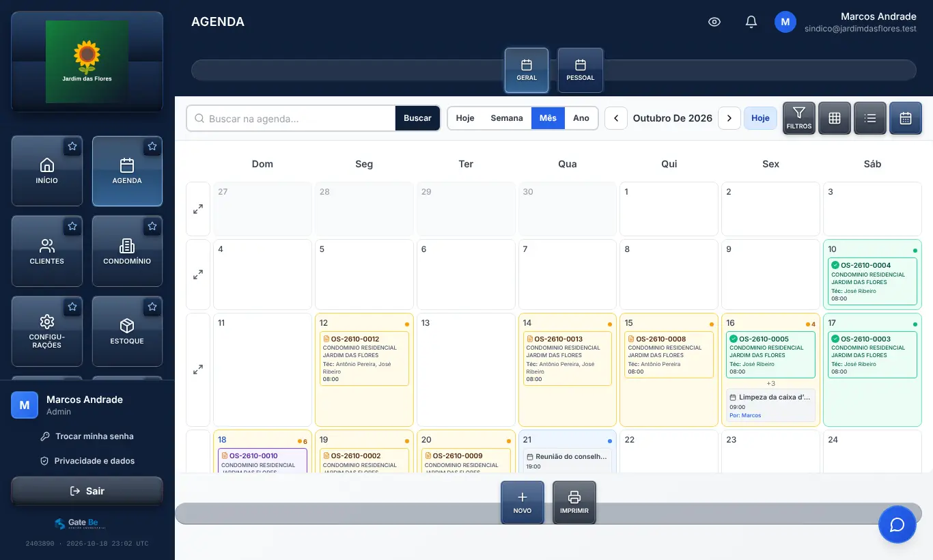Select the Hoje view option
This screenshot has height=560, width=933.
point(465,118)
